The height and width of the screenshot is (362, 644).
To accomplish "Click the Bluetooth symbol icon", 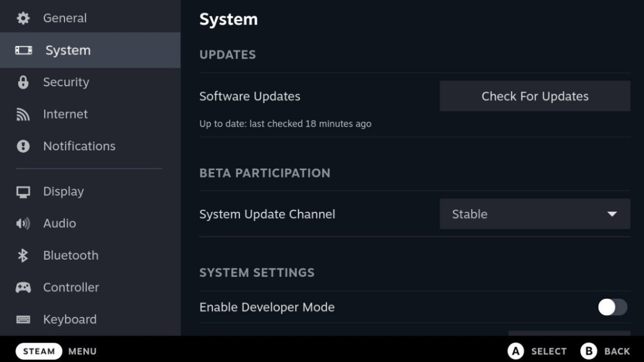I will tap(23, 256).
